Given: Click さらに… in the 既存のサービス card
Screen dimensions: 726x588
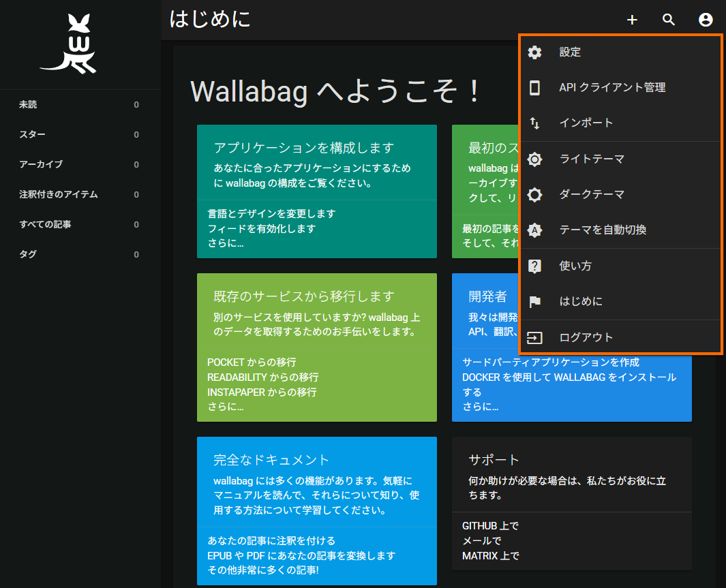Looking at the screenshot, I should point(226,407).
